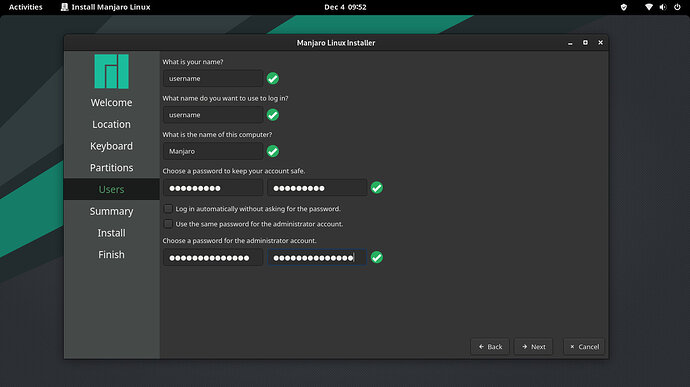The image size is (690, 387).
Task: Focus the 'What is your name?' field
Action: point(213,78)
